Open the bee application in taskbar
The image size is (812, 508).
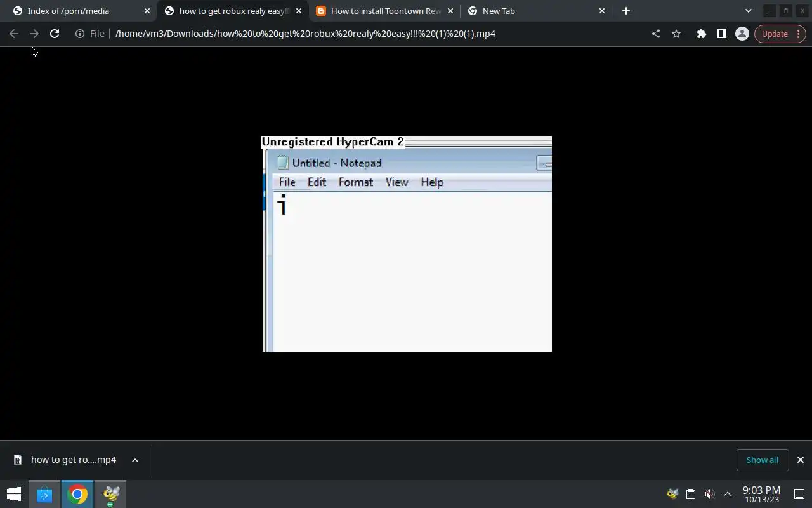pos(111,494)
